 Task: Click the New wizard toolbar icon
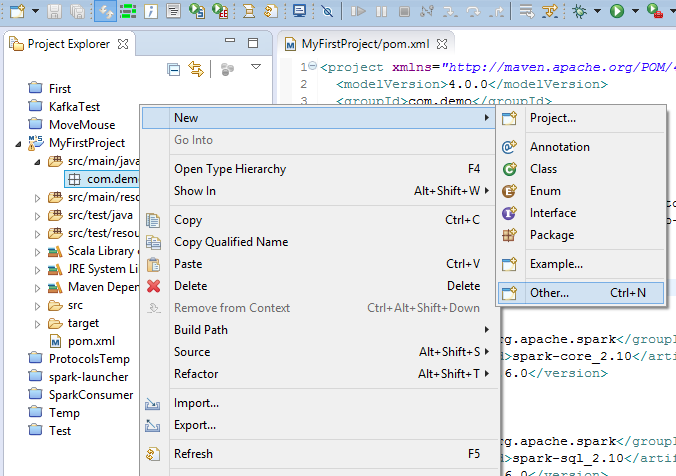[x=17, y=11]
